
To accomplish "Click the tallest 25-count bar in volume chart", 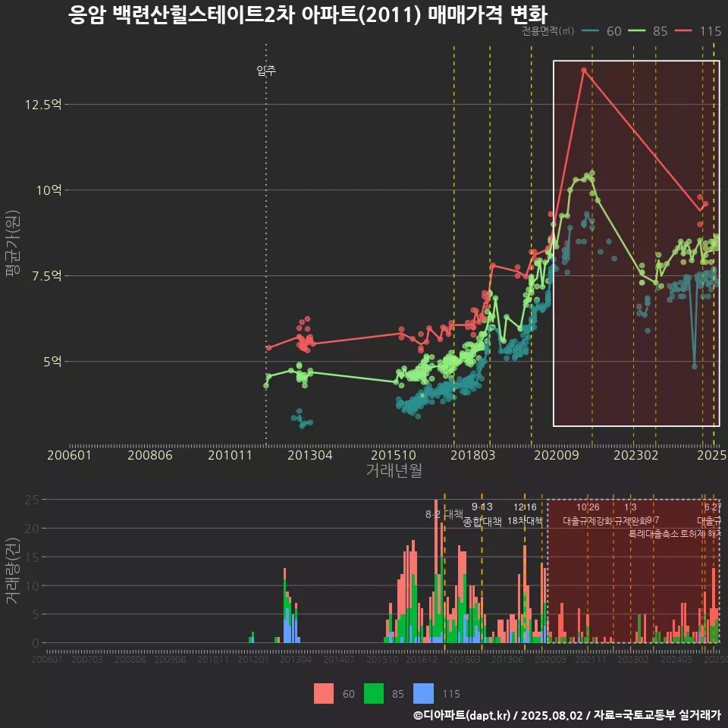I will pos(436,571).
